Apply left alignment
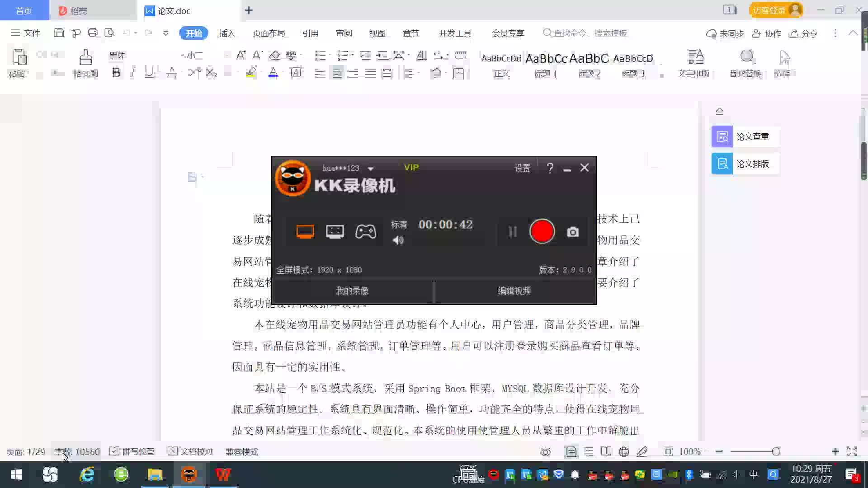The width and height of the screenshot is (868, 488). pos(320,73)
